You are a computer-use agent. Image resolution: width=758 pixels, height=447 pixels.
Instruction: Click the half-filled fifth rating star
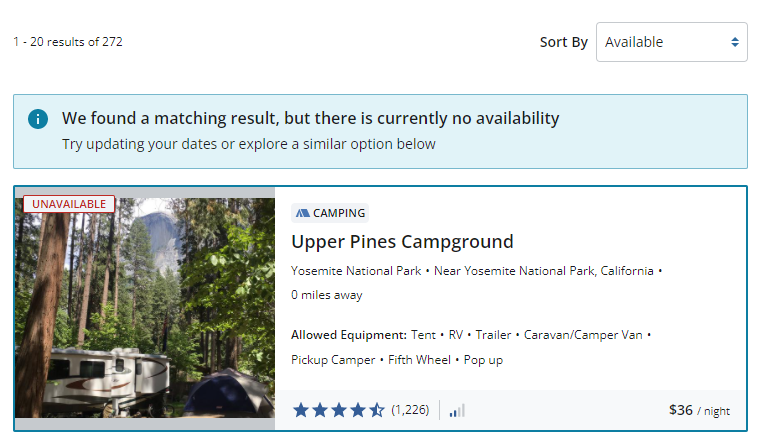pos(377,410)
